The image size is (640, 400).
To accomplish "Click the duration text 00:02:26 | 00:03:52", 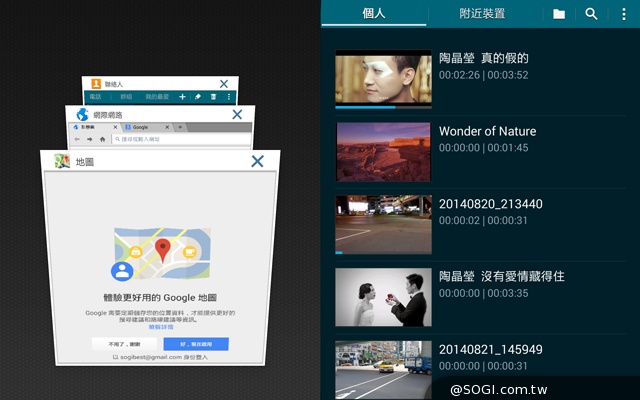I will click(484, 75).
